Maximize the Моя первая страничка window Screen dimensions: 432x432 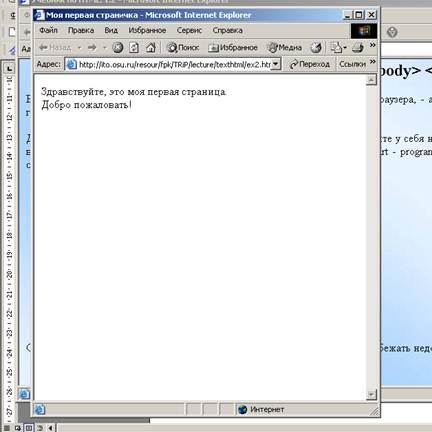[359, 15]
